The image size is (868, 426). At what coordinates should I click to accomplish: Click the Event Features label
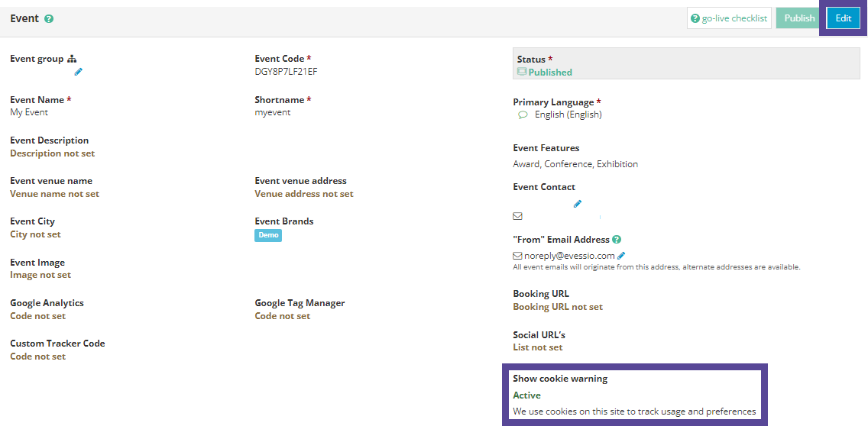tap(546, 148)
